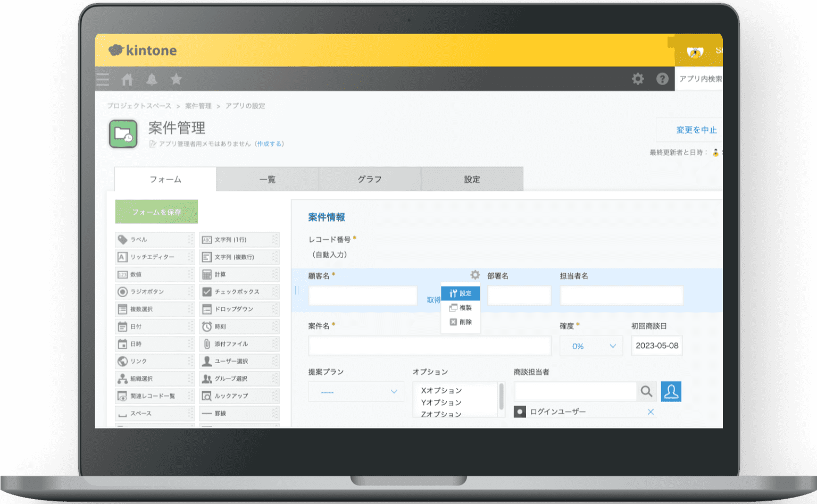The height and width of the screenshot is (504, 817).
Task: Click the home icon in the navigation bar
Action: (127, 79)
